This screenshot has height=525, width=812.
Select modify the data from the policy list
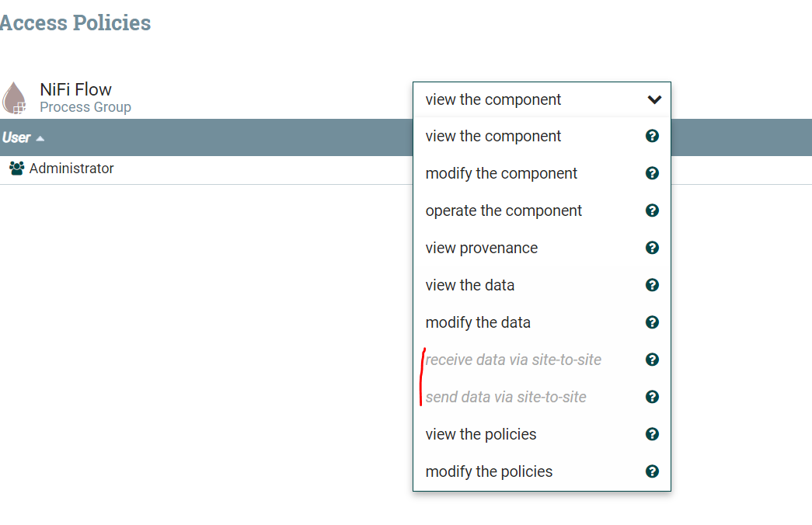pos(479,322)
